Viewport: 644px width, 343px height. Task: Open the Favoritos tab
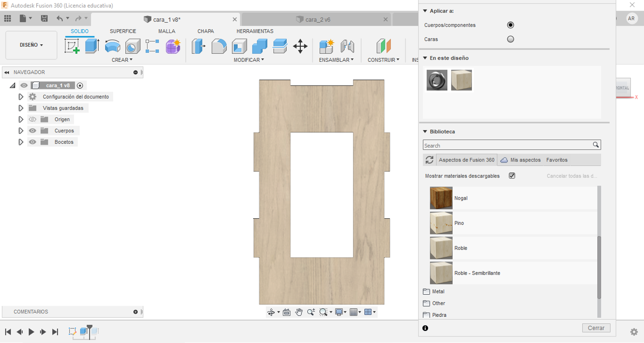557,160
